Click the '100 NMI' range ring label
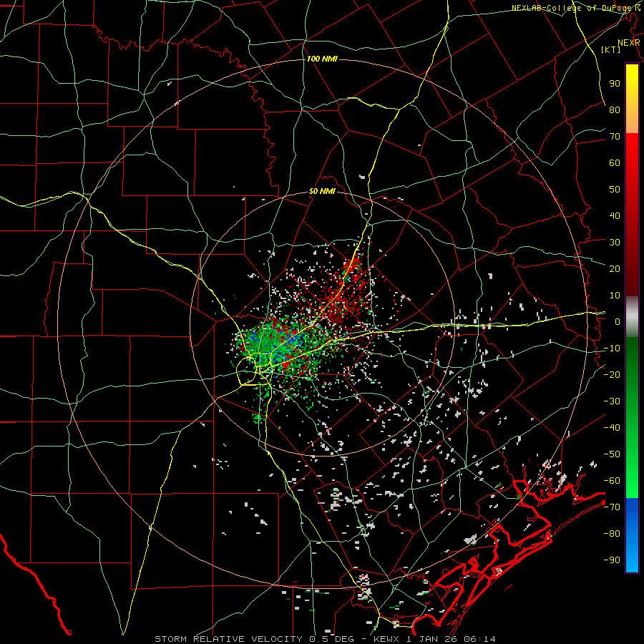This screenshot has height=644, width=644. (x=322, y=59)
